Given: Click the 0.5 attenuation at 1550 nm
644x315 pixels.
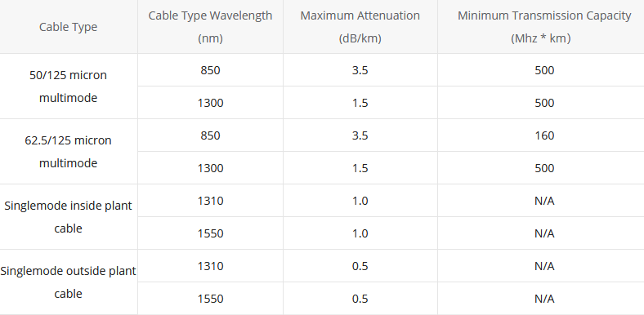Looking at the screenshot, I should click(360, 299).
